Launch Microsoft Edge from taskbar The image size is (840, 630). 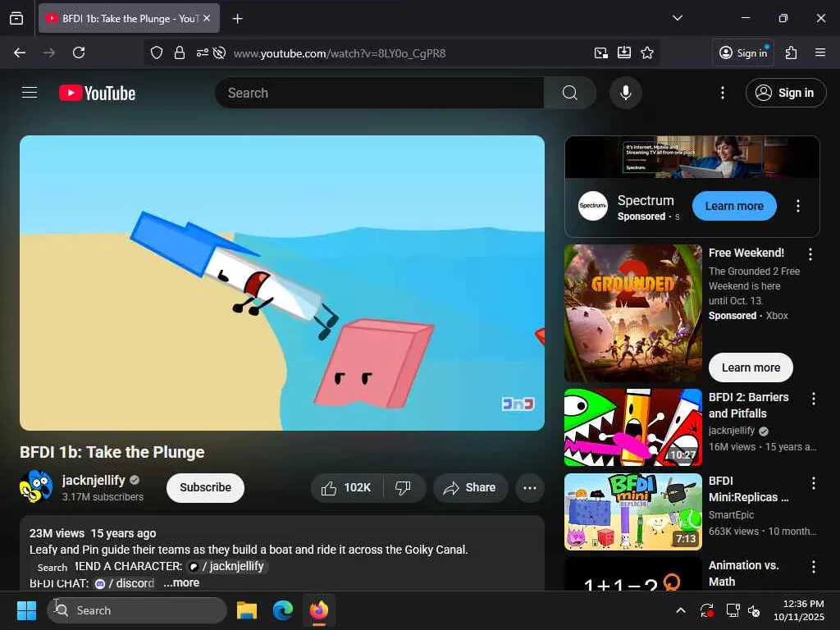[x=283, y=610]
